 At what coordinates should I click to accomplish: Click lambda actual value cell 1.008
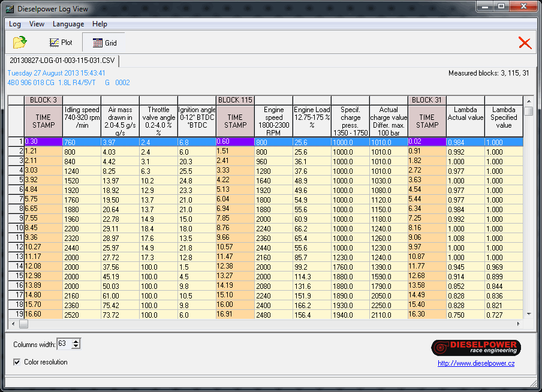pos(466,238)
